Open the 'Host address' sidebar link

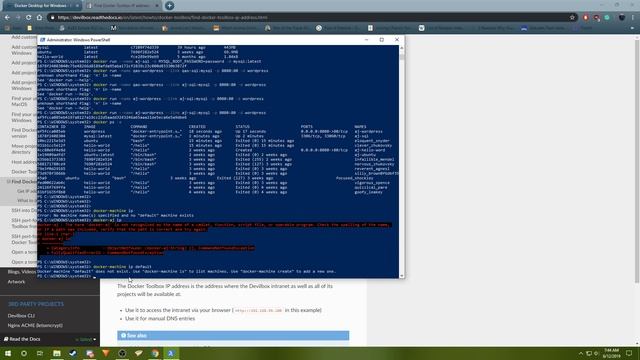(24, 162)
